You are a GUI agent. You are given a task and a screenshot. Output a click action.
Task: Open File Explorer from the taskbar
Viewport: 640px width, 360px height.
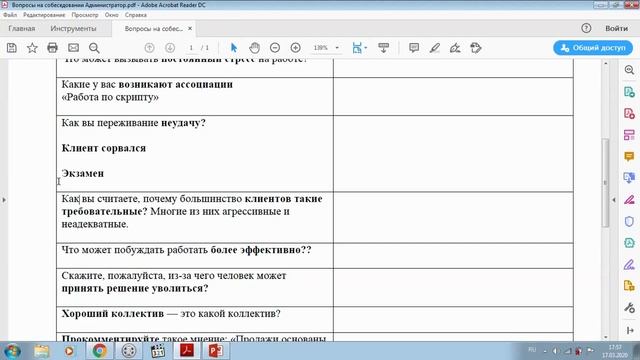tap(42, 351)
